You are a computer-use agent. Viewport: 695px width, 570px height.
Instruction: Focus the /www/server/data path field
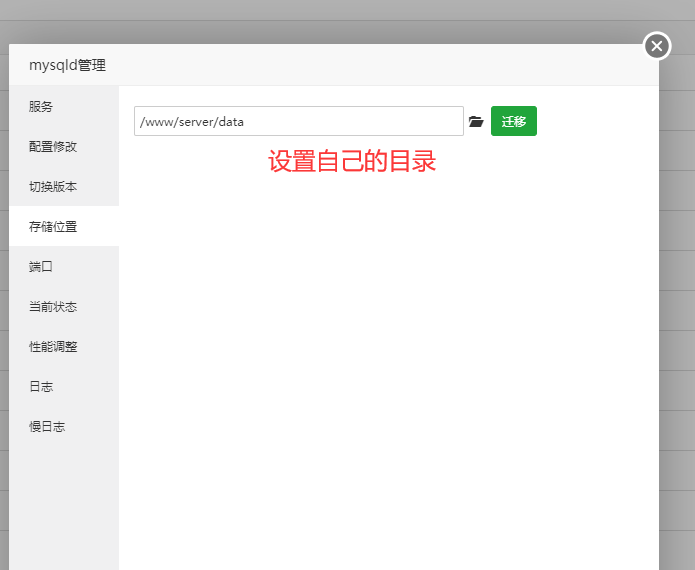click(299, 121)
